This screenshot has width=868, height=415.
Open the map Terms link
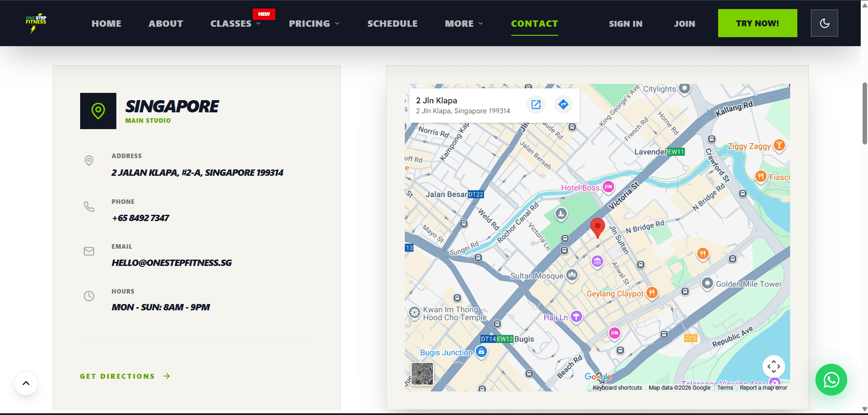(x=725, y=388)
